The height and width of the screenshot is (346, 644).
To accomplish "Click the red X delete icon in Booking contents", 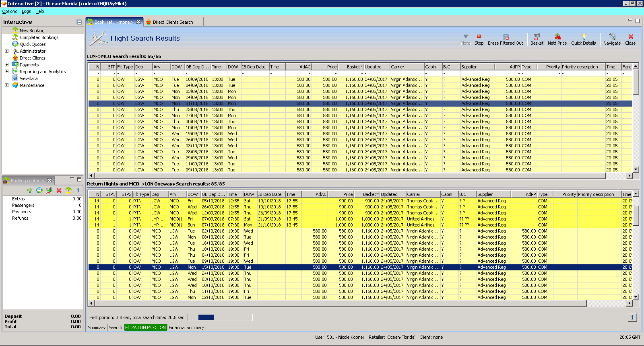I will point(59,190).
